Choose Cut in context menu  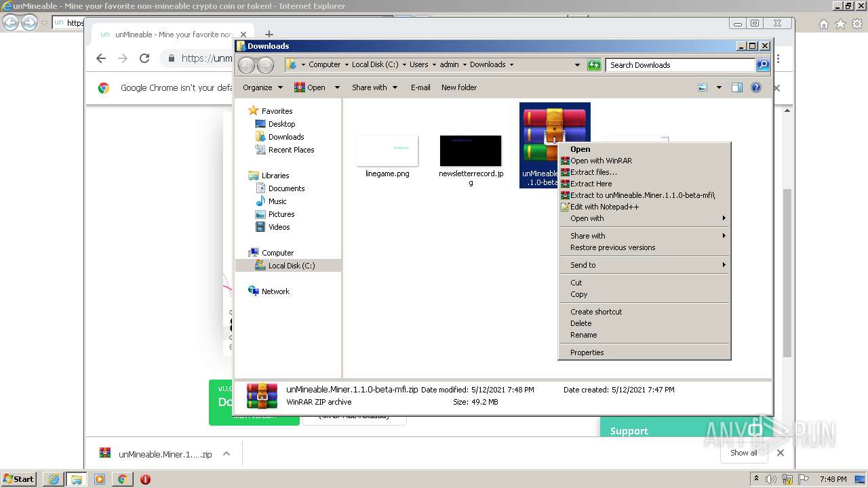coord(576,283)
